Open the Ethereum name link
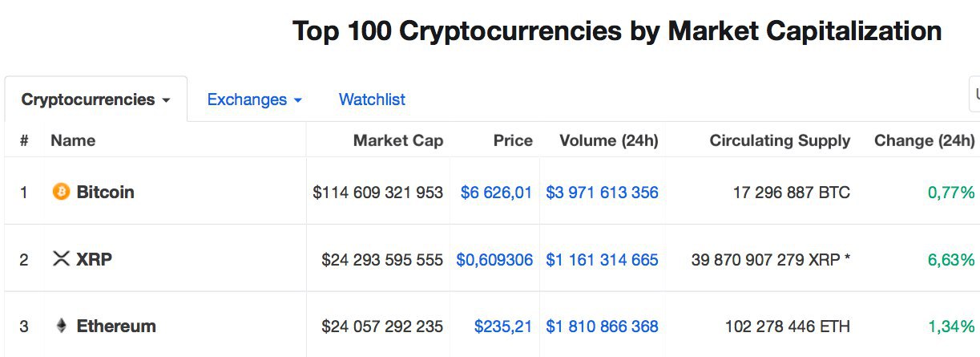980x357 pixels. (x=116, y=326)
